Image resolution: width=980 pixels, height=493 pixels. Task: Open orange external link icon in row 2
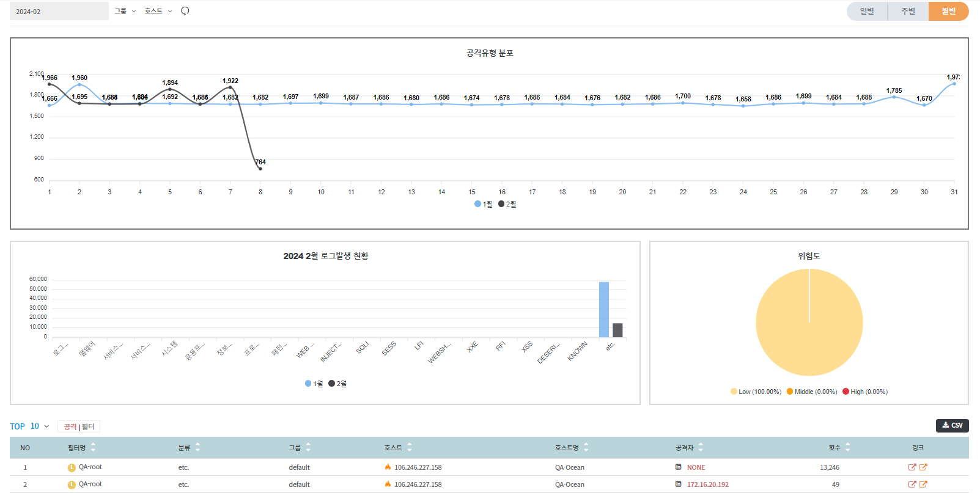point(923,484)
